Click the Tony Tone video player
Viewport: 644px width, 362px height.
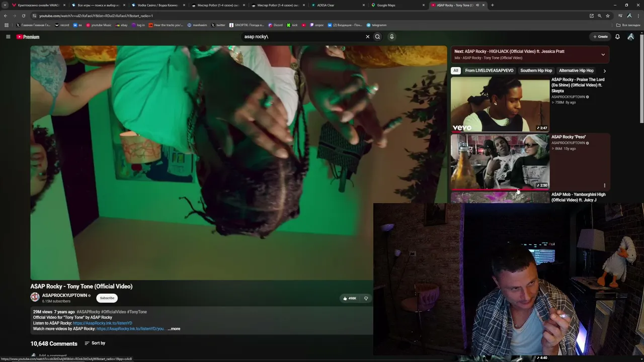pos(238,163)
